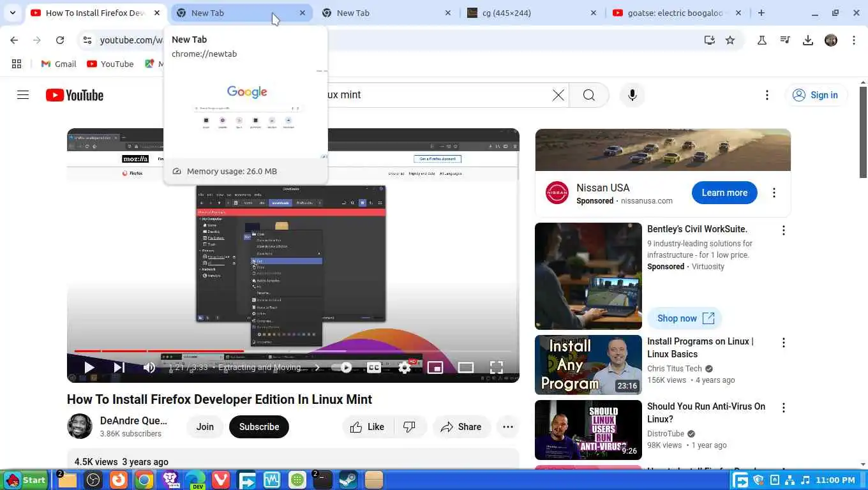Open network tray icon
This screenshot has width=868, height=490.
coord(790,480)
